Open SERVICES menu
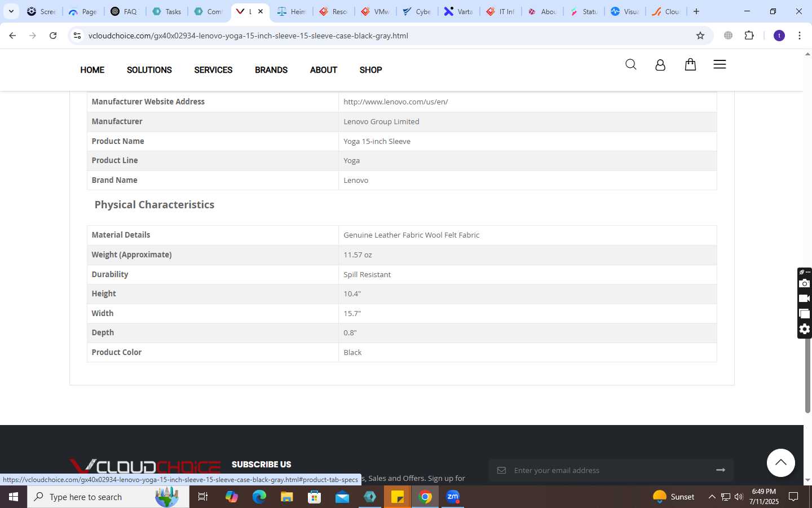Image resolution: width=812 pixels, height=508 pixels. click(x=213, y=70)
